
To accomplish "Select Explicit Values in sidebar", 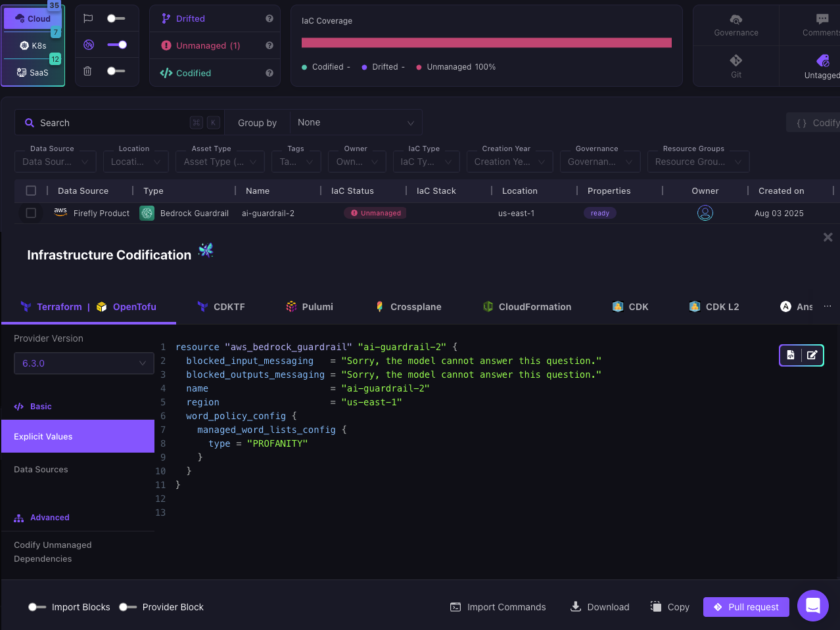I will pos(78,436).
